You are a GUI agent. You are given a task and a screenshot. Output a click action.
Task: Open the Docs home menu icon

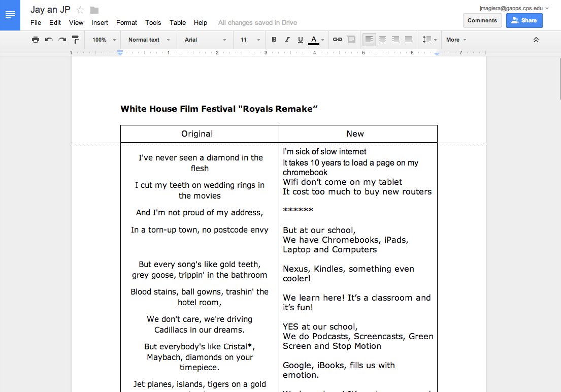(10, 15)
